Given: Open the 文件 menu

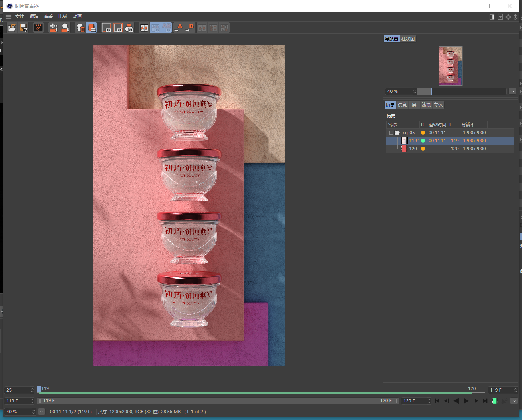Looking at the screenshot, I should [20, 16].
